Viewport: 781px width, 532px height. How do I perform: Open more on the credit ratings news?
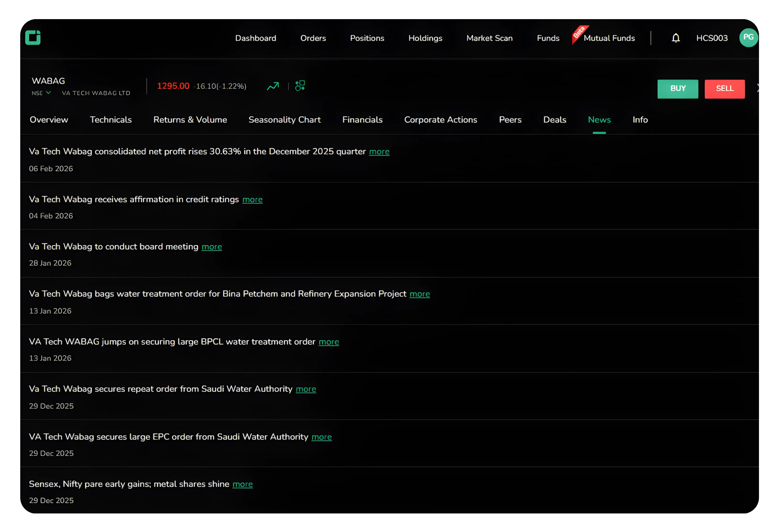click(252, 199)
